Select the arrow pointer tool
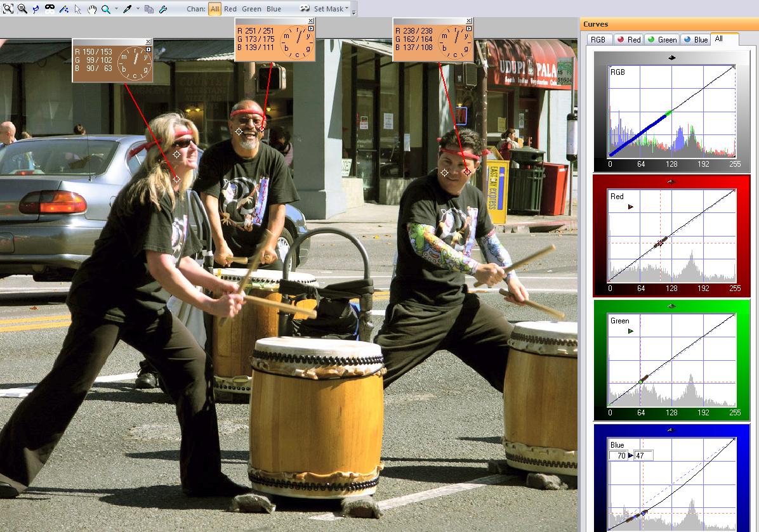Viewport: 759px width, 532px height. click(77, 9)
